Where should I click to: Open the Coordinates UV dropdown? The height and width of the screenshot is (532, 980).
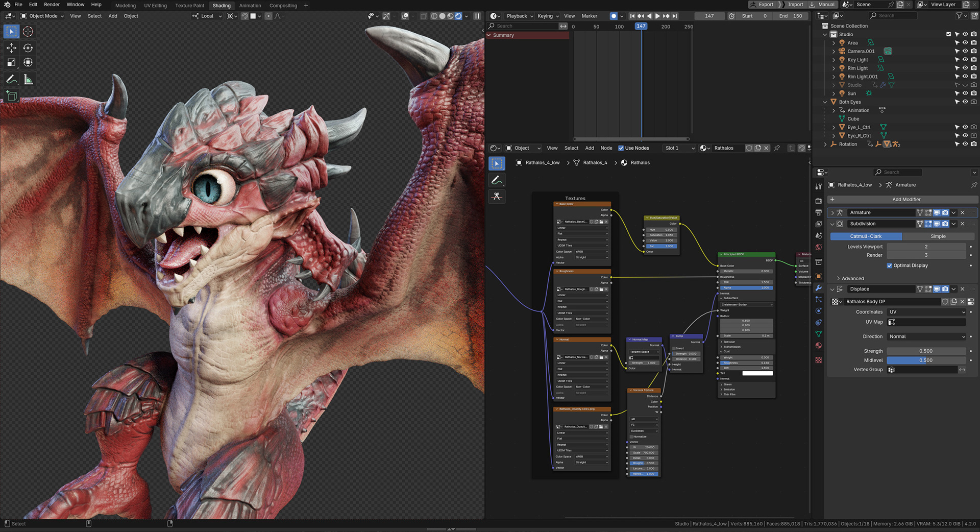click(927, 312)
